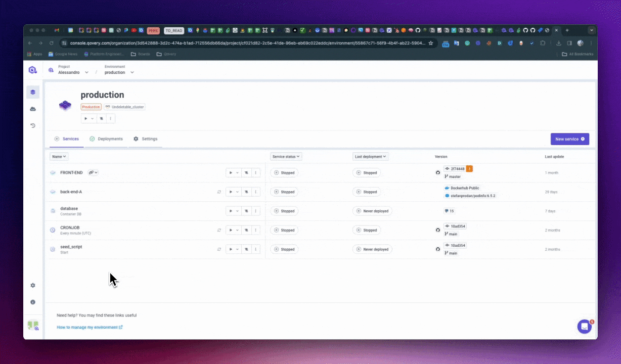Click the Dockerhub Public registry label
621x364 pixels.
pyautogui.click(x=462, y=188)
